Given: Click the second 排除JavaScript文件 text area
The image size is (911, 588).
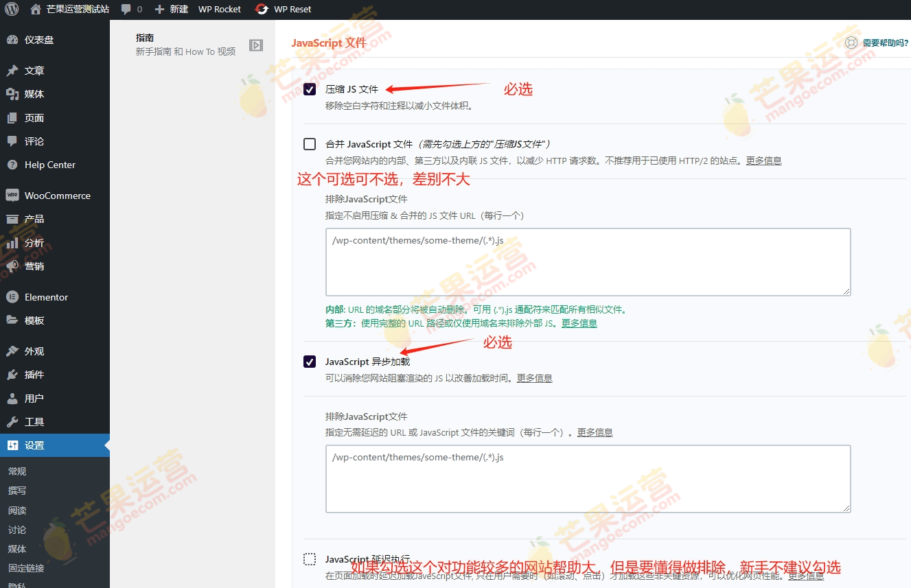Looking at the screenshot, I should click(588, 478).
